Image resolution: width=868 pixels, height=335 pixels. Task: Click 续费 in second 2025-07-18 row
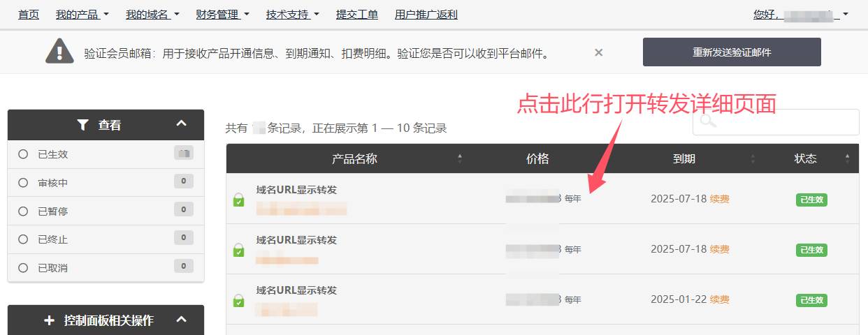(x=720, y=249)
